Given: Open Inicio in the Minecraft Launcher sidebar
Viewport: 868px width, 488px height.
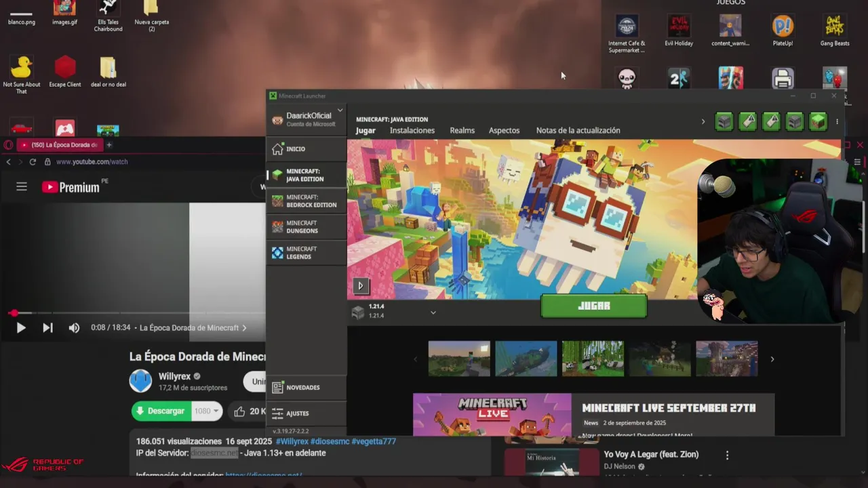Looking at the screenshot, I should point(306,149).
